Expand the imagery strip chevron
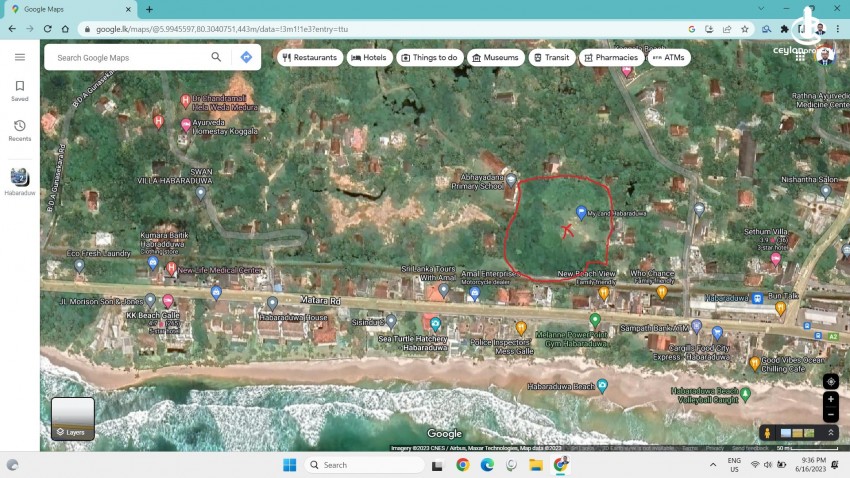 (x=831, y=433)
